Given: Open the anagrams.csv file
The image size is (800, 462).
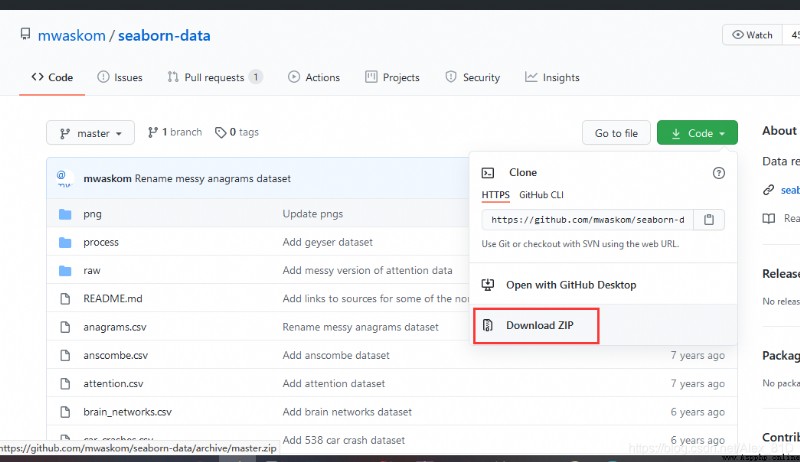Looking at the screenshot, I should [115, 327].
